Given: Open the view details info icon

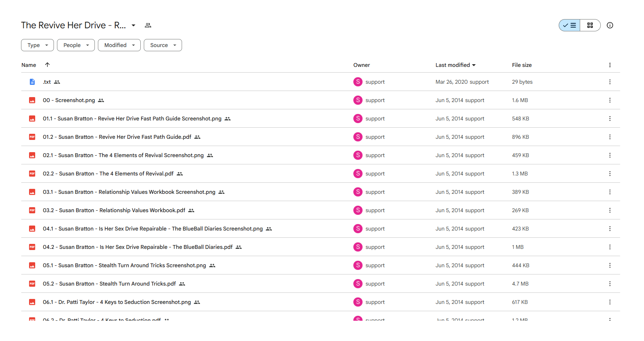Looking at the screenshot, I should pos(610,25).
